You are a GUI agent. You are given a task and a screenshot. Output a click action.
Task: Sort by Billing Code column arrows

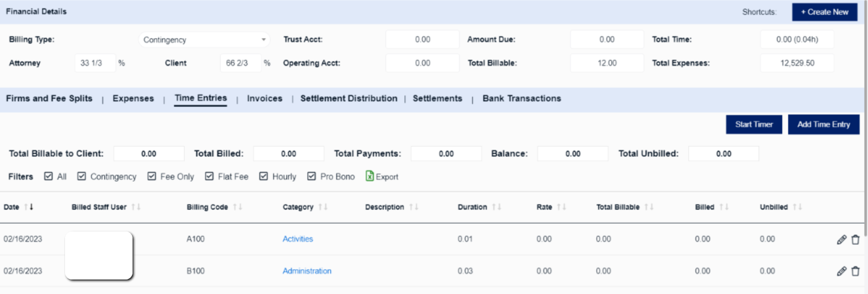238,207
